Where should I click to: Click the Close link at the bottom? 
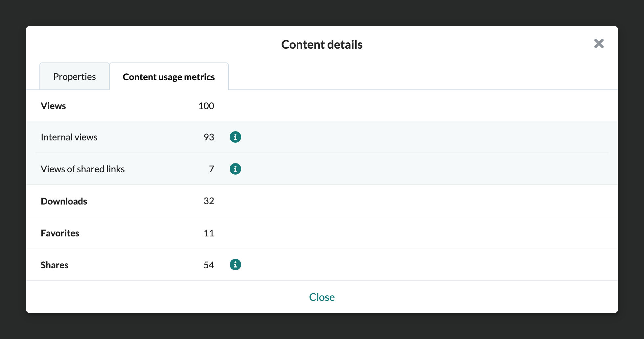pos(322,297)
